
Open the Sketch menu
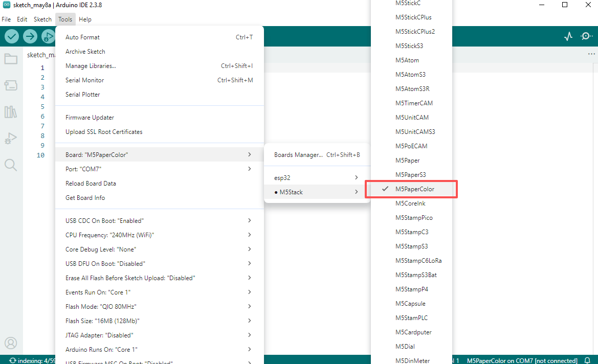pos(42,19)
